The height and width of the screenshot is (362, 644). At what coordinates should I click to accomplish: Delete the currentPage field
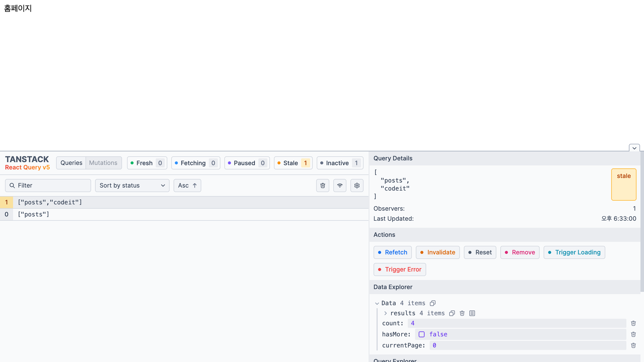point(633,345)
